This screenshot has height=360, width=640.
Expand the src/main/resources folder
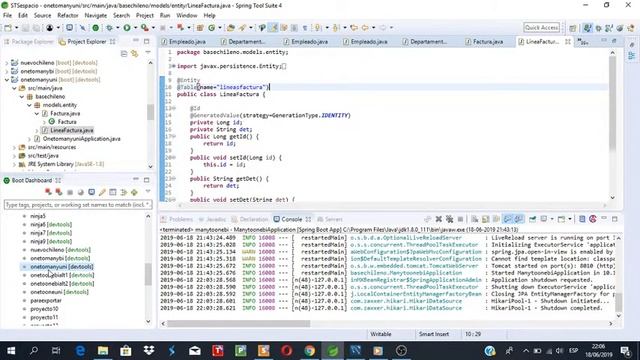click(14, 147)
